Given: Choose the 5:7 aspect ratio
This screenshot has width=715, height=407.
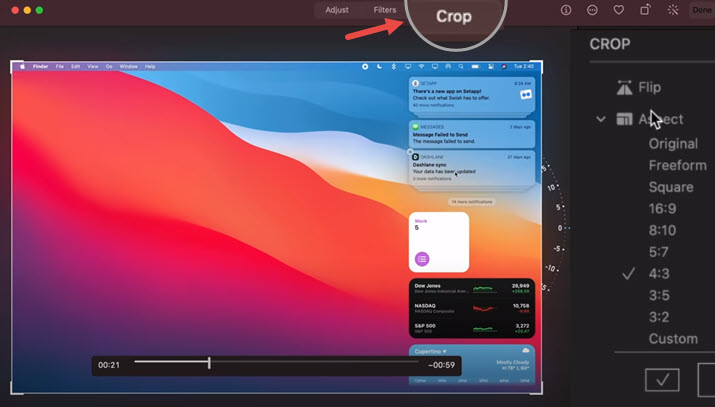Looking at the screenshot, I should (658, 252).
